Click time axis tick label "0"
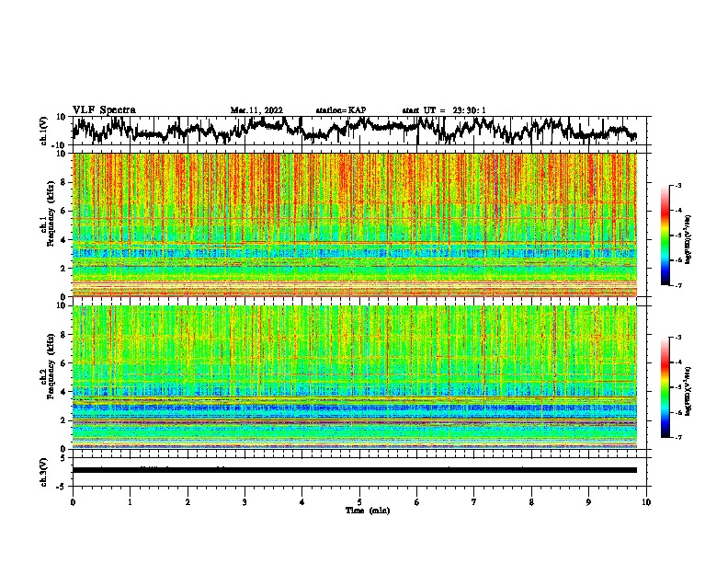 coord(73,502)
